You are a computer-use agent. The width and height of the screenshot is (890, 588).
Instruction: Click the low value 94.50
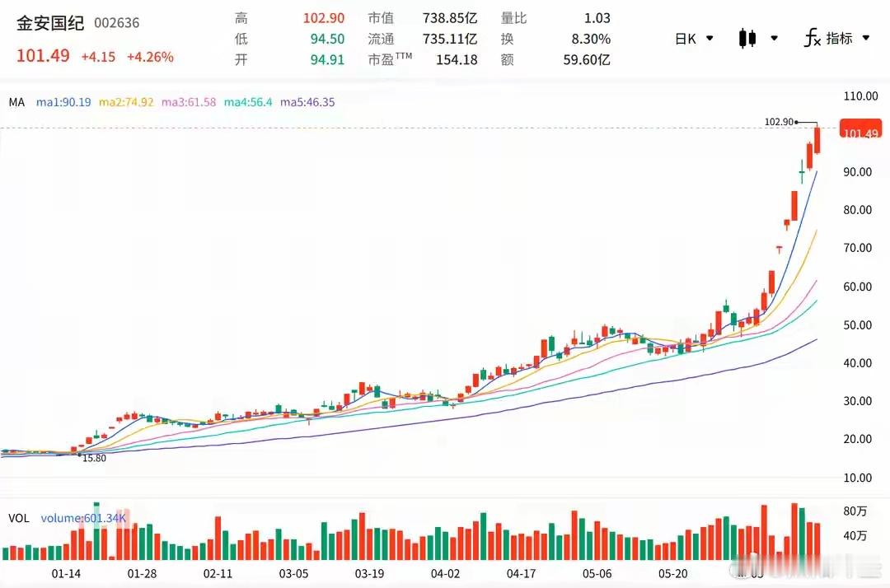pyautogui.click(x=327, y=39)
